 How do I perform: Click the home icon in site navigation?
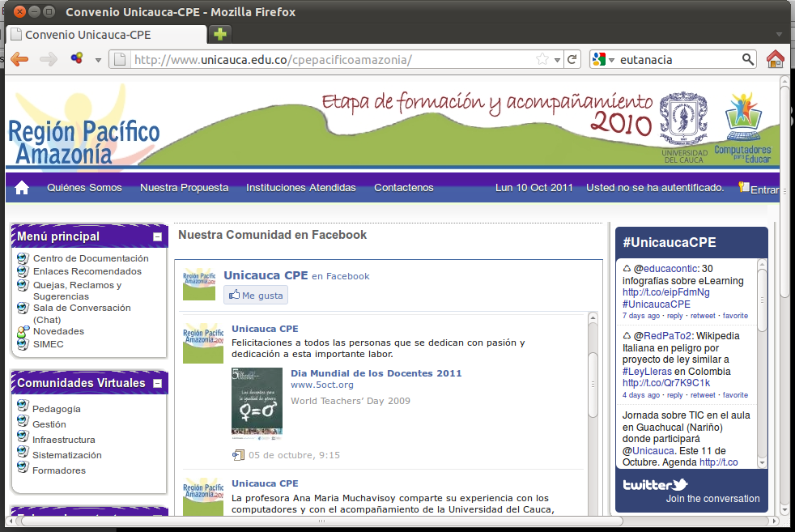click(x=22, y=188)
